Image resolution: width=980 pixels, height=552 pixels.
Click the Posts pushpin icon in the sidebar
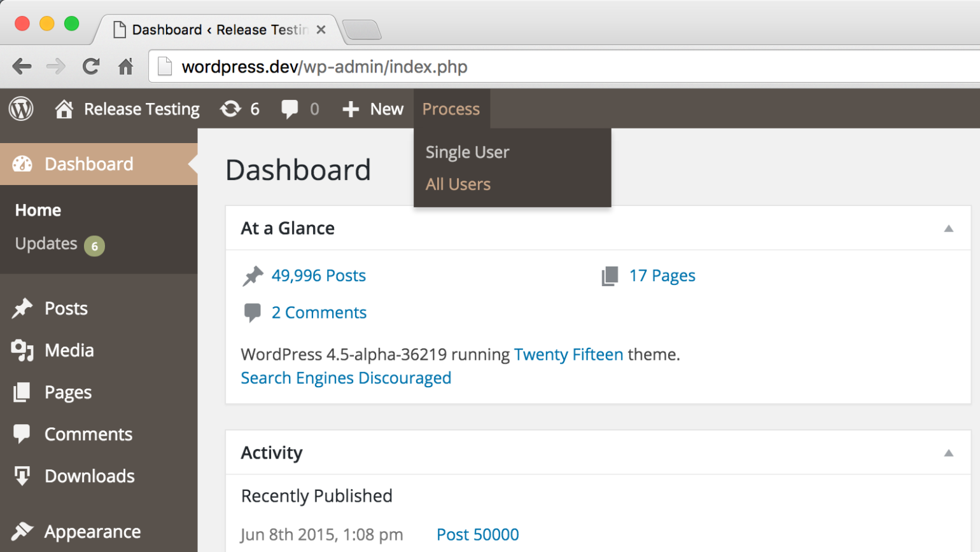coord(22,308)
